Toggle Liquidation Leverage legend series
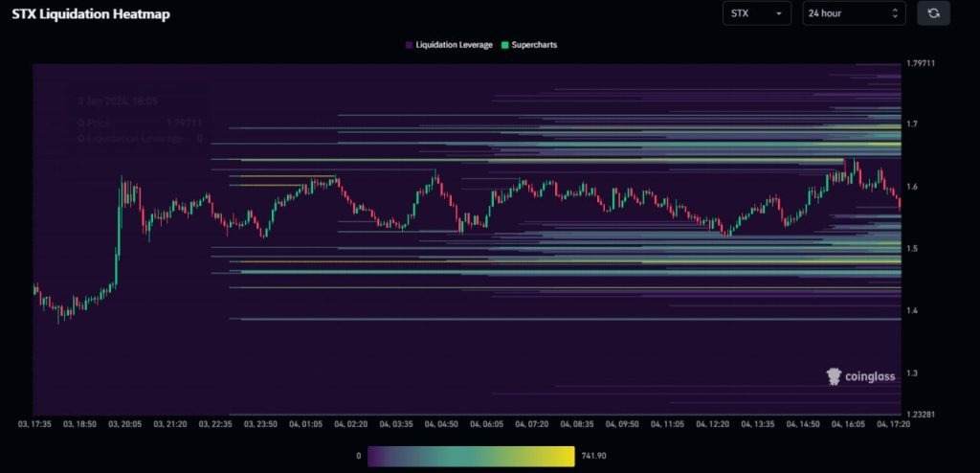The height and width of the screenshot is (473, 980). tap(449, 45)
